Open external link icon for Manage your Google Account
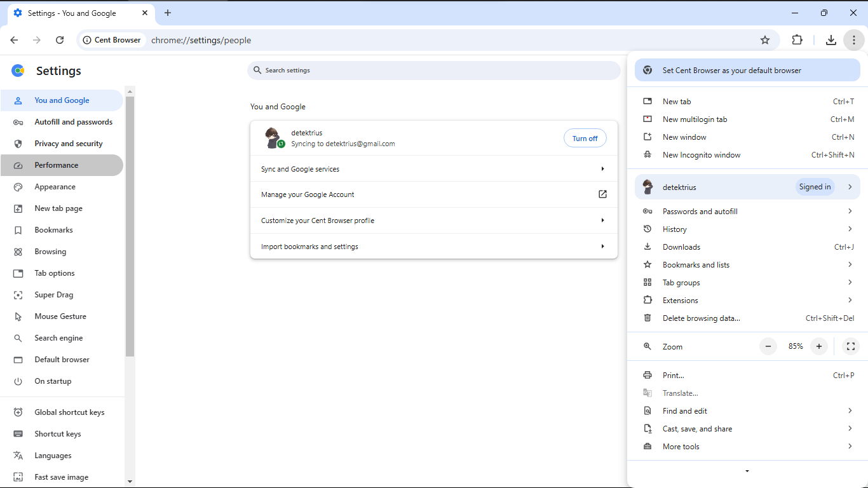The height and width of the screenshot is (488, 868). (x=602, y=194)
